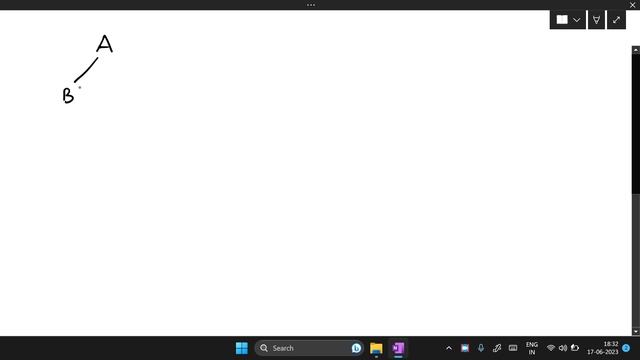Click the microphone tray icon
The height and width of the screenshot is (360, 640).
(x=481, y=348)
